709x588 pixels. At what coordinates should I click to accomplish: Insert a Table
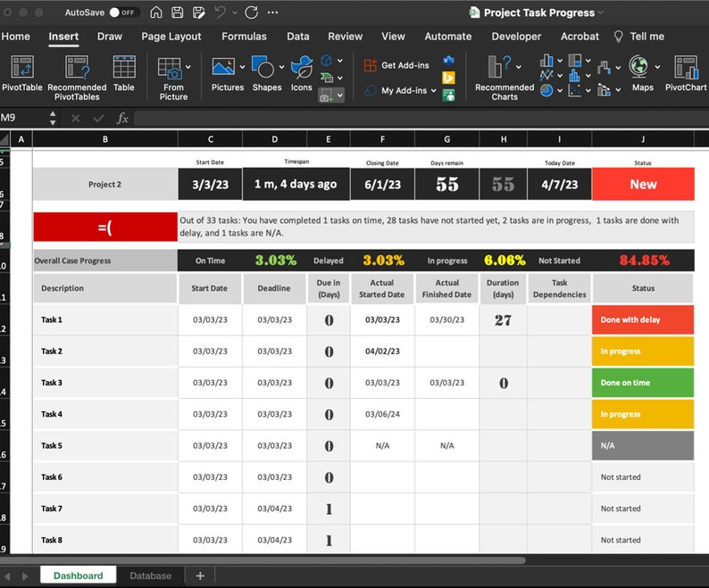click(124, 73)
